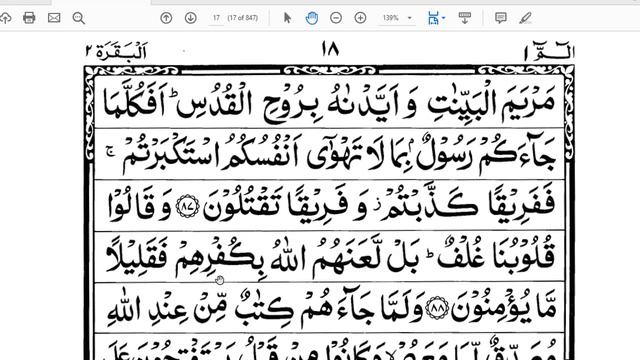Open the find text magnifier
Image resolution: width=640 pixels, height=360 pixels.
[78, 18]
